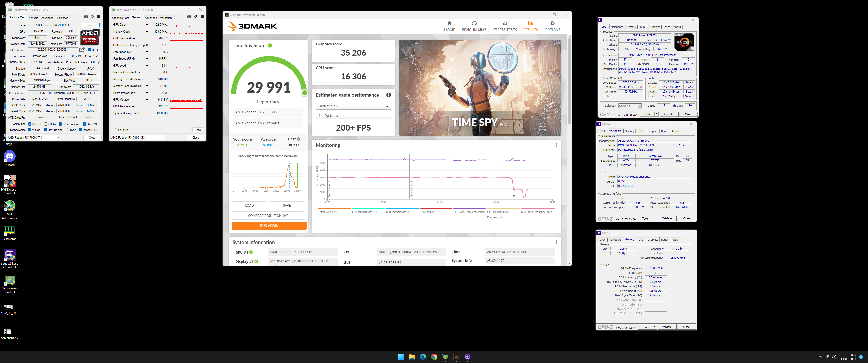Toggle DirectCompute checkbox in GPU-Z

point(60,124)
